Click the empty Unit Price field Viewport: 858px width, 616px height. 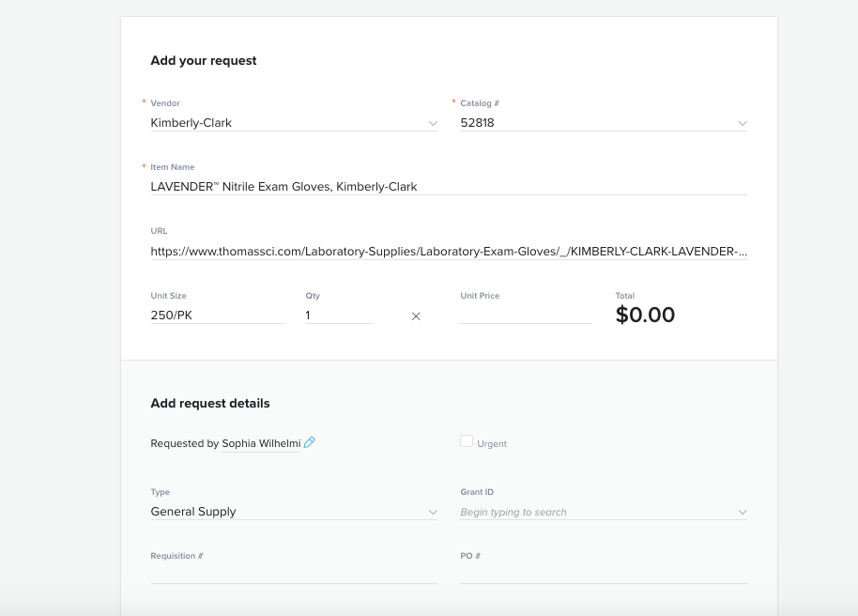coord(526,316)
